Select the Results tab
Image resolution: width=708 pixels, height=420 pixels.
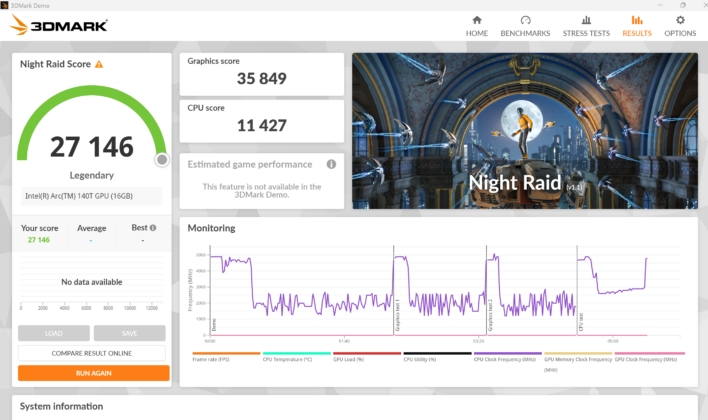(637, 26)
